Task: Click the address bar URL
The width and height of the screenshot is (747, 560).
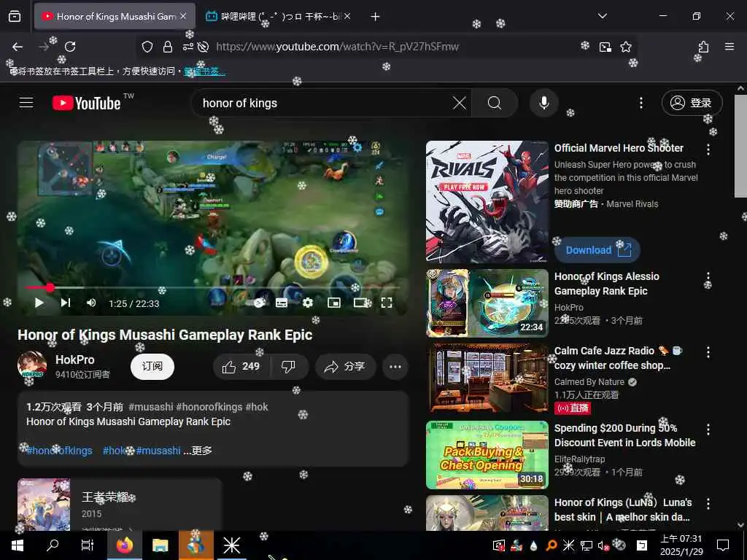Action: click(337, 47)
